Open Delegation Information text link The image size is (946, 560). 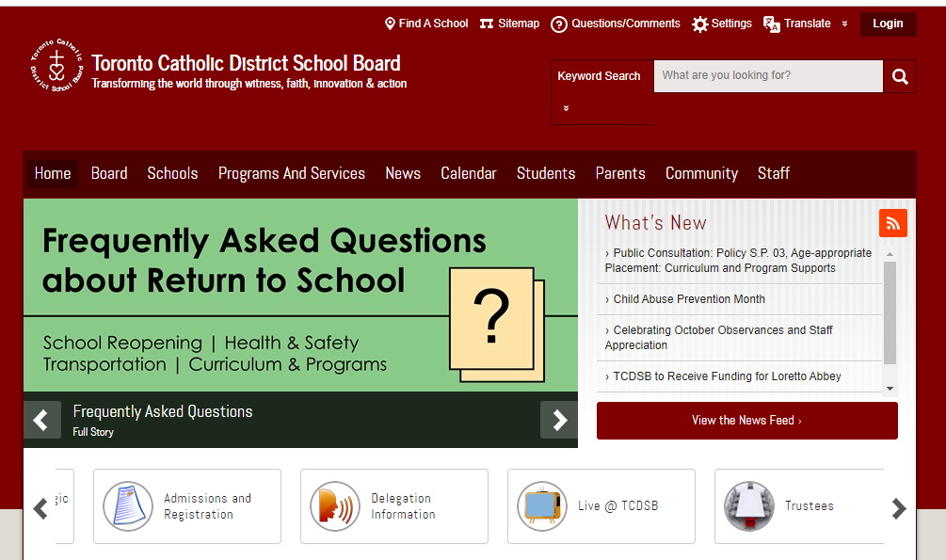tap(403, 506)
